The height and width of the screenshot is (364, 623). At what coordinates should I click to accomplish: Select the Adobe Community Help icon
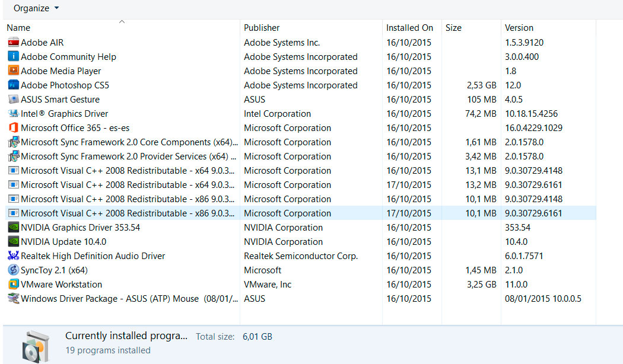[13, 57]
